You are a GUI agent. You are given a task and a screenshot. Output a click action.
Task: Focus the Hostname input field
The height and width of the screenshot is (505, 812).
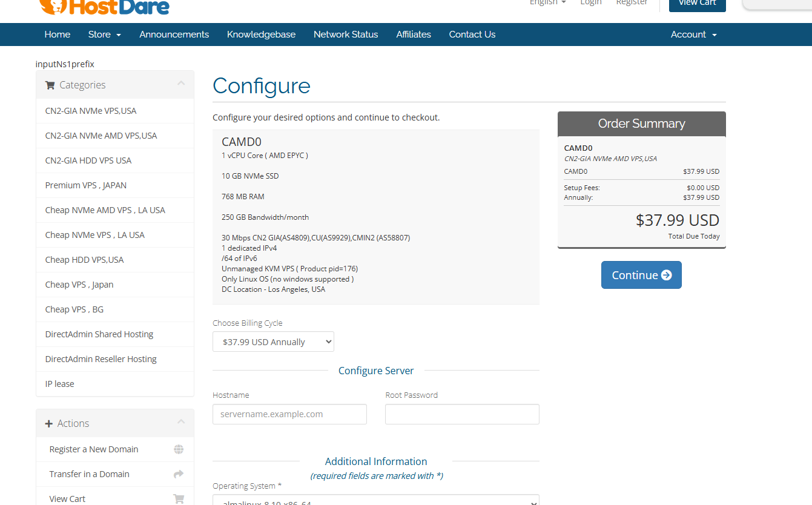(x=289, y=414)
